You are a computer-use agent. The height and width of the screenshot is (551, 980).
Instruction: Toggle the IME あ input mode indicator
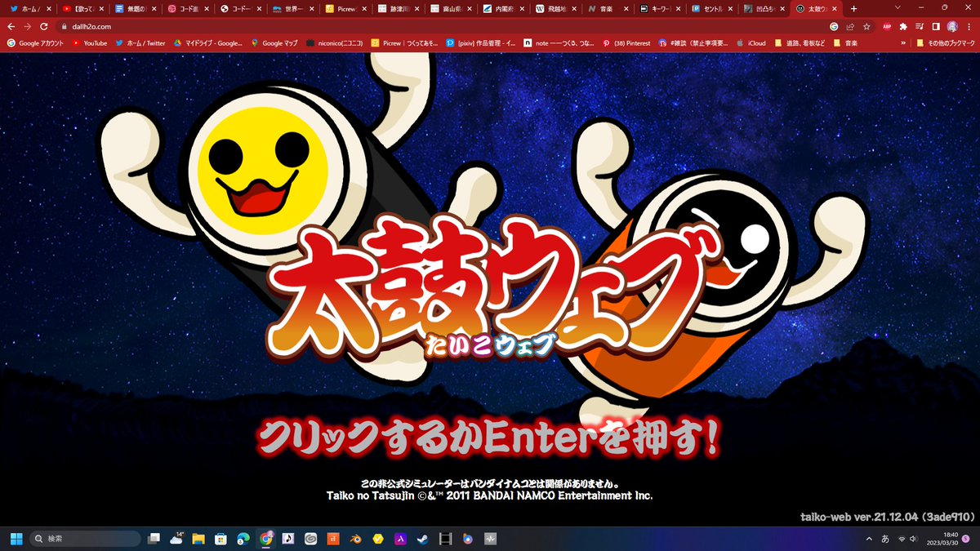click(x=886, y=539)
